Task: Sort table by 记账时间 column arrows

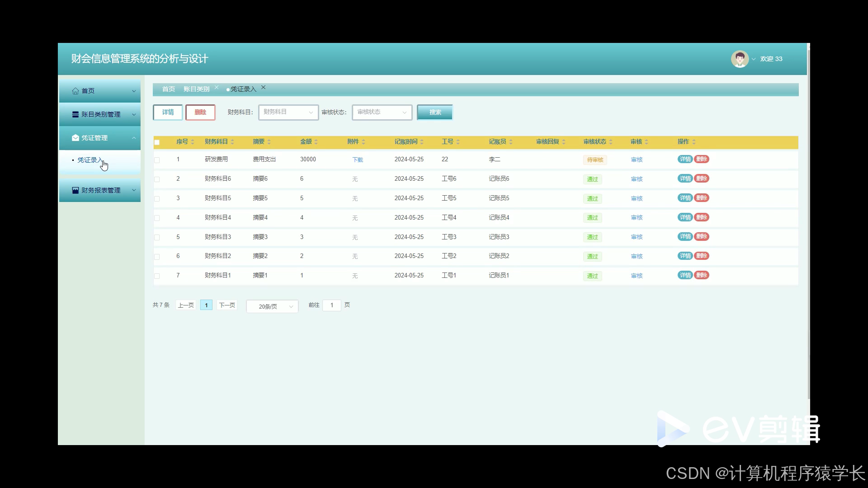Action: tap(422, 142)
